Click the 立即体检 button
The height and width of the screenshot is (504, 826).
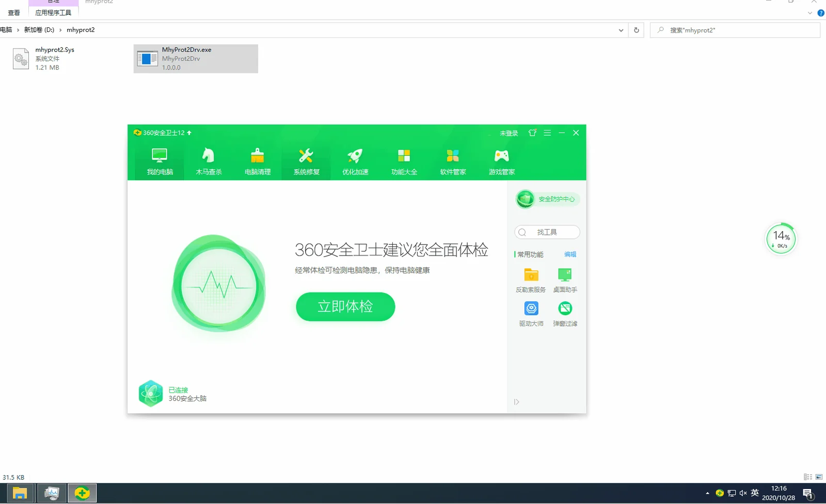click(x=345, y=307)
